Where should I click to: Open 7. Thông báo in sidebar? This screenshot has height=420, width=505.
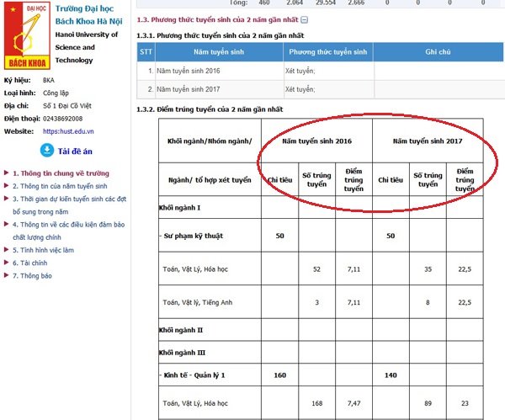tap(36, 275)
